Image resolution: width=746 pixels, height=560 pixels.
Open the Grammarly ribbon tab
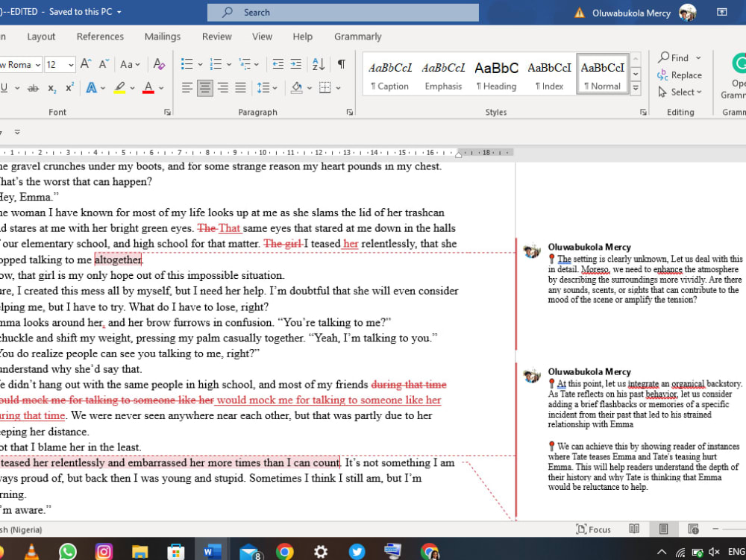click(x=357, y=36)
